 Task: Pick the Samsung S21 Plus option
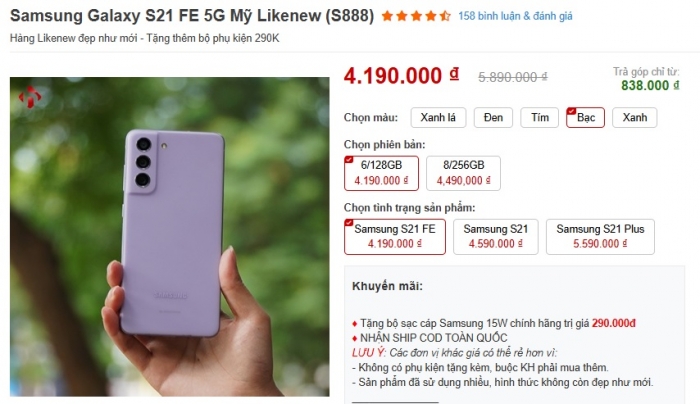(x=600, y=236)
